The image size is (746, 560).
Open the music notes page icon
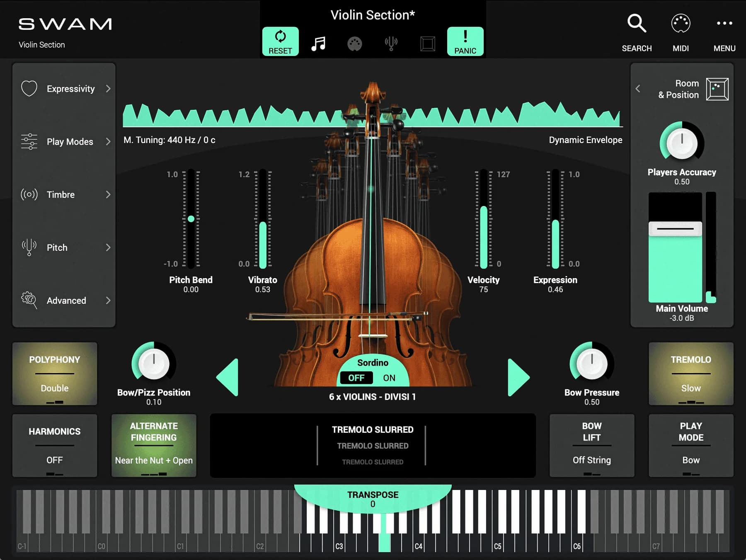coord(318,44)
